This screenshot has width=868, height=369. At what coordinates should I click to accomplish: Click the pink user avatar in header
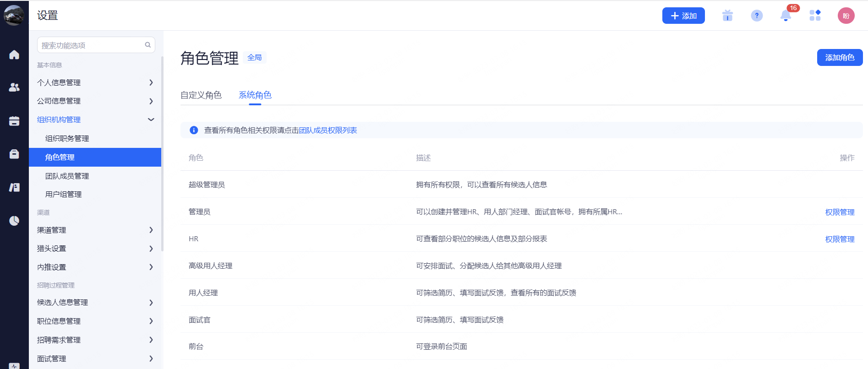pyautogui.click(x=846, y=16)
